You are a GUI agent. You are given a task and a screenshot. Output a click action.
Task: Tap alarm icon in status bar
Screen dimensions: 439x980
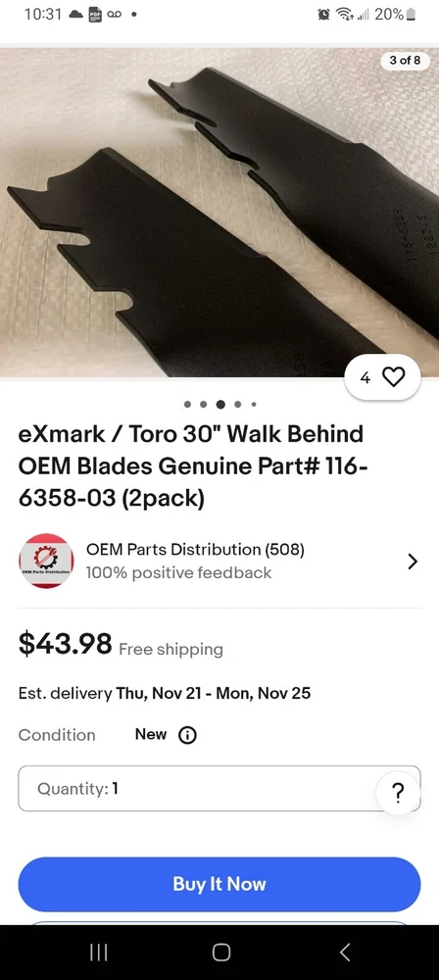(323, 14)
